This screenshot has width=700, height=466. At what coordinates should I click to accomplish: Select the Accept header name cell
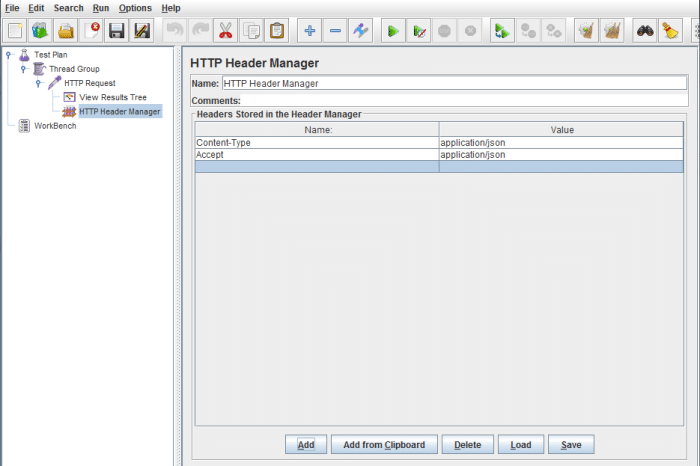click(x=317, y=155)
